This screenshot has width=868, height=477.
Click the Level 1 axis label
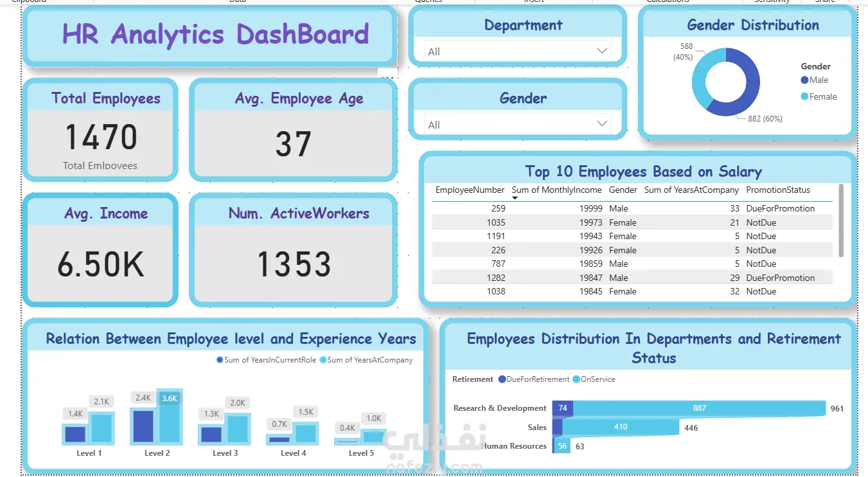click(89, 453)
